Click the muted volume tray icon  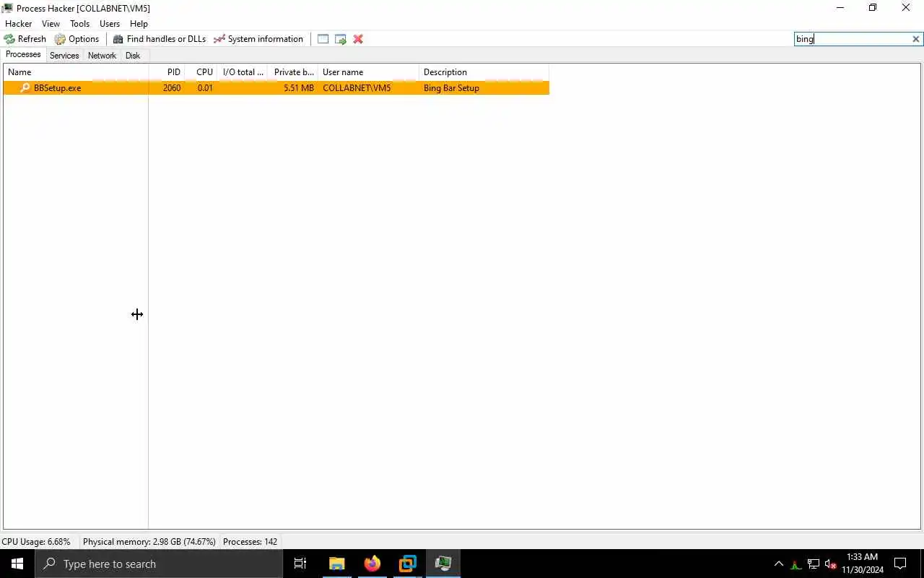(x=831, y=564)
